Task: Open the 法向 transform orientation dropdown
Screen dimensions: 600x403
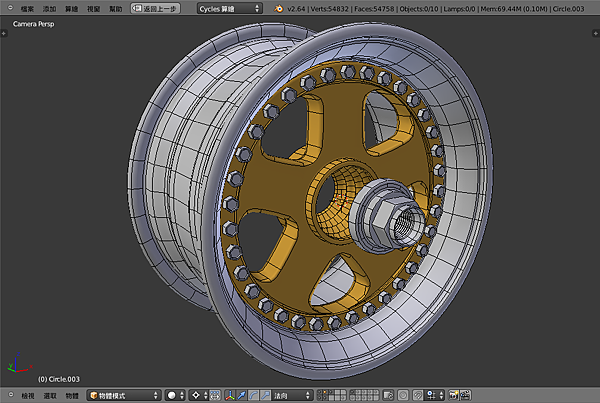Action: click(292, 395)
